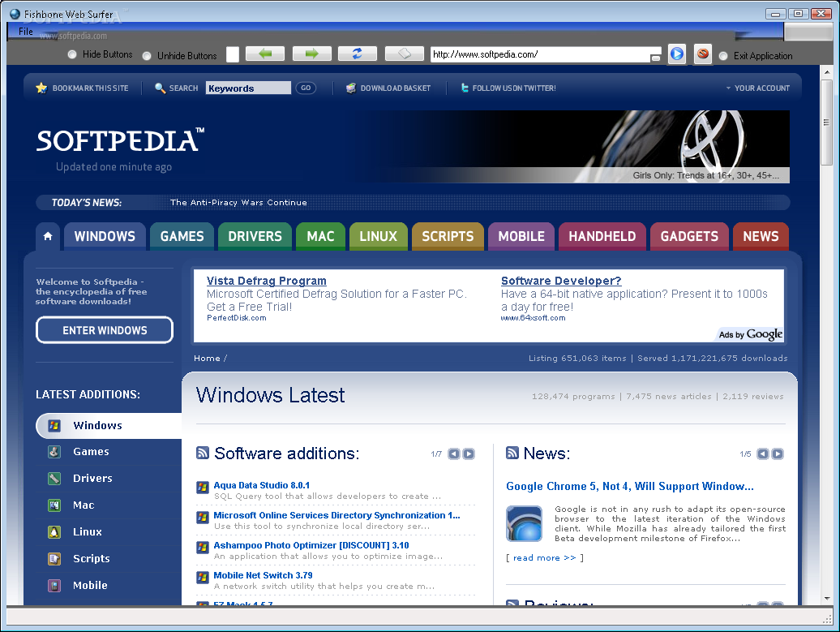Open the File menu
Image resolution: width=840 pixels, height=632 pixels.
pyautogui.click(x=26, y=32)
